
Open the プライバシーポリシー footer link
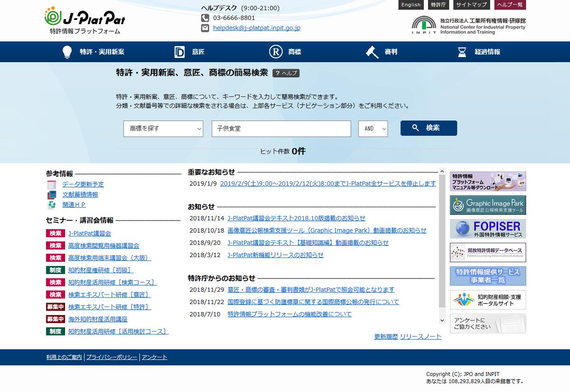(112, 357)
